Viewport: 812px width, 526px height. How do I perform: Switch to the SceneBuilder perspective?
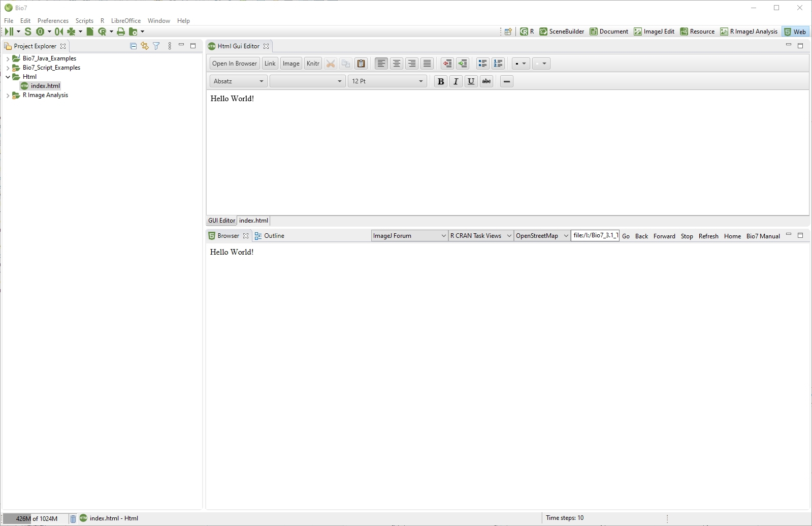coord(562,32)
